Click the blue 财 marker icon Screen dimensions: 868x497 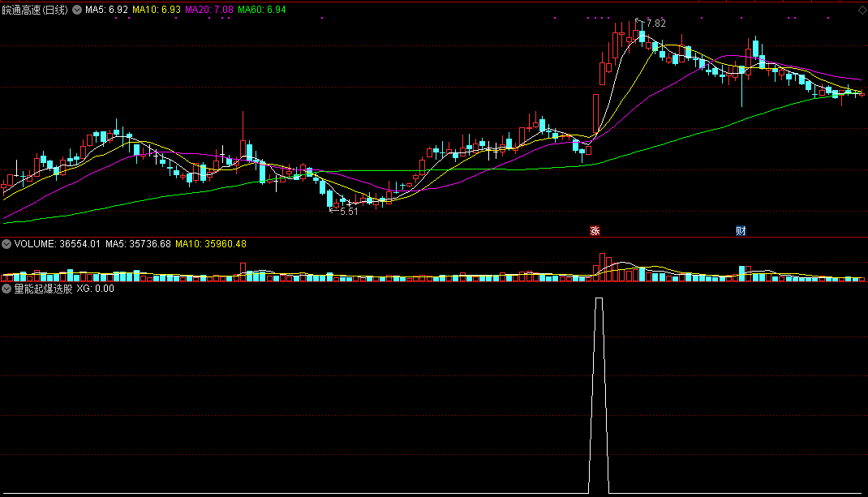tap(741, 231)
